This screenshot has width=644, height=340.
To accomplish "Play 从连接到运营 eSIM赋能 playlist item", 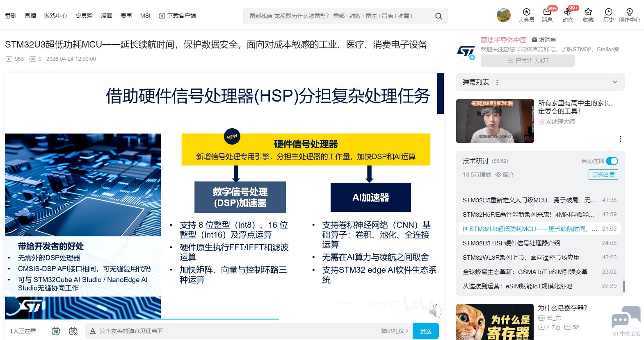I will coord(539,286).
